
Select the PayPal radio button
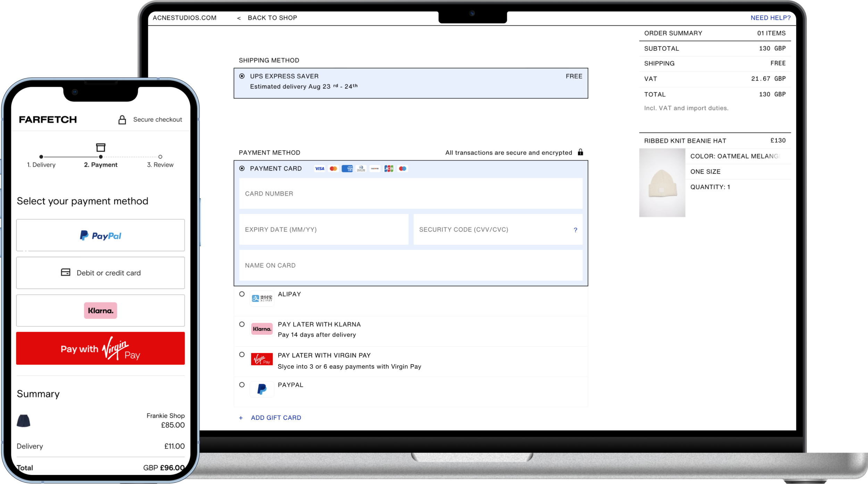coord(242,385)
